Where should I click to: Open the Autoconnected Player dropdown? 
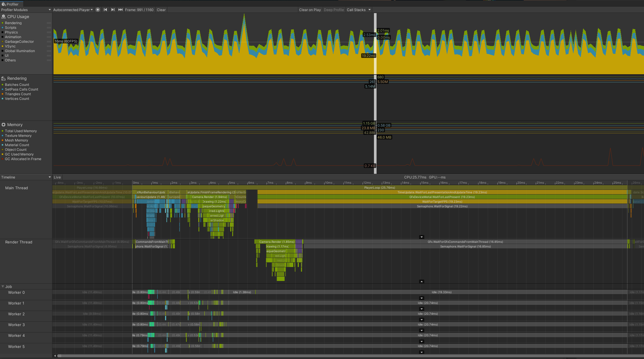coord(73,10)
